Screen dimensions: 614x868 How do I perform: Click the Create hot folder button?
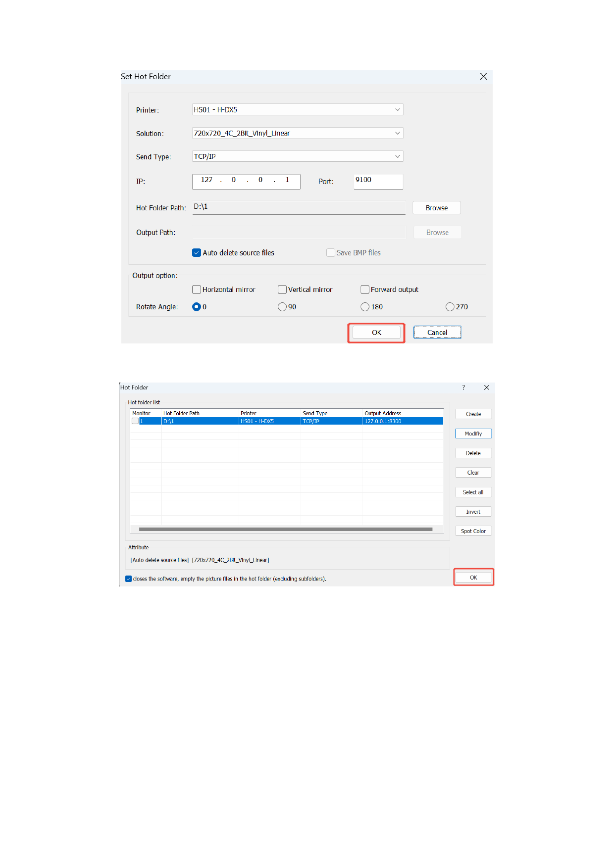point(473,414)
